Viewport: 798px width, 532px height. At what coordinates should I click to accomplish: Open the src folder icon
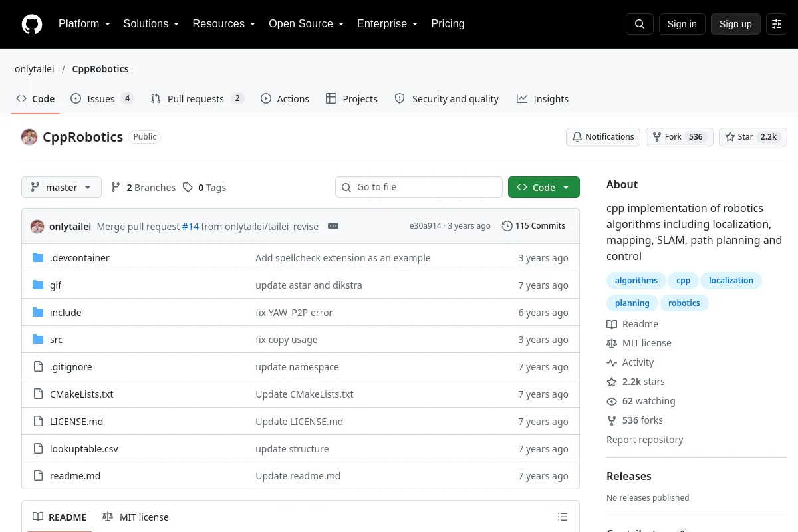pos(38,339)
